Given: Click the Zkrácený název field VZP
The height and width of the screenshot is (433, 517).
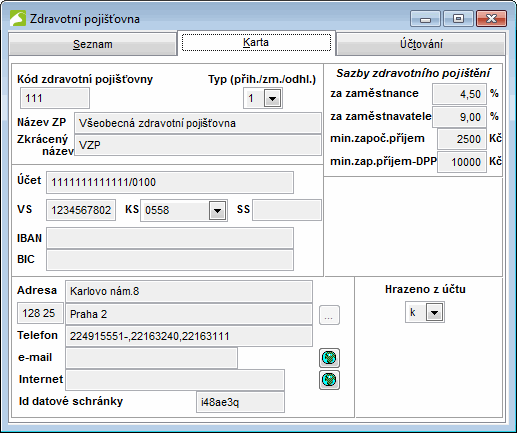Looking at the screenshot, I should [x=198, y=145].
